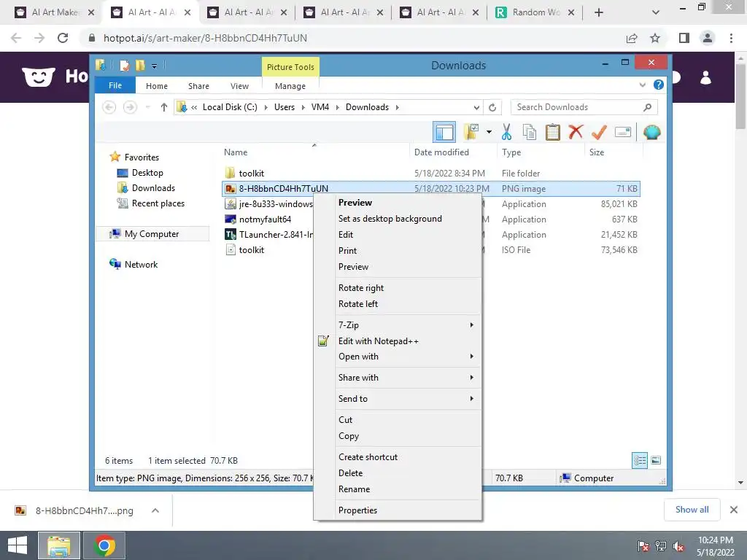Switch to large thumbnails view icon

[x=656, y=460]
